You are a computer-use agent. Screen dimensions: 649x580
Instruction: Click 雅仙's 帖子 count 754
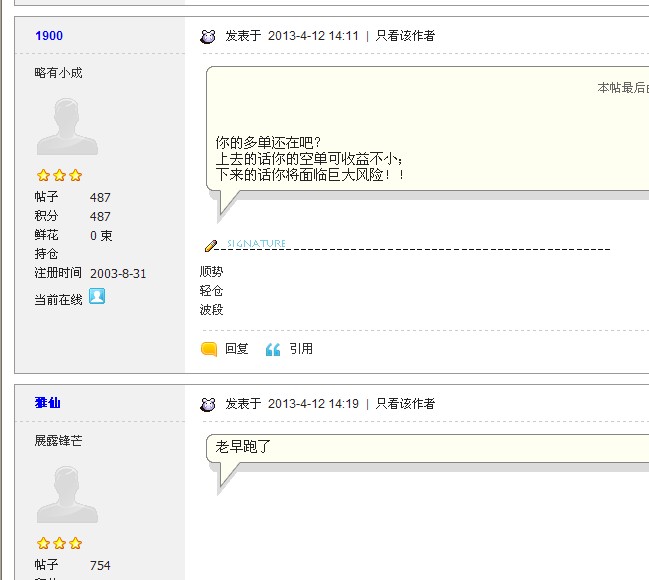(100, 566)
